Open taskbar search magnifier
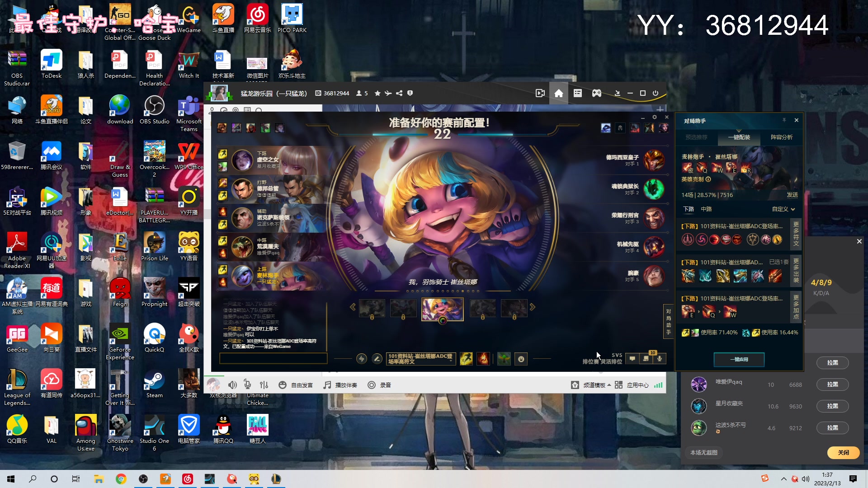Screen dimensions: 868x488 (33, 479)
